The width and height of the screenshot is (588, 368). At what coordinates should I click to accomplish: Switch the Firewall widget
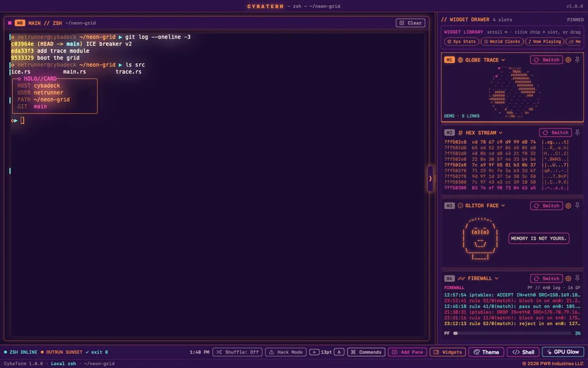click(546, 278)
